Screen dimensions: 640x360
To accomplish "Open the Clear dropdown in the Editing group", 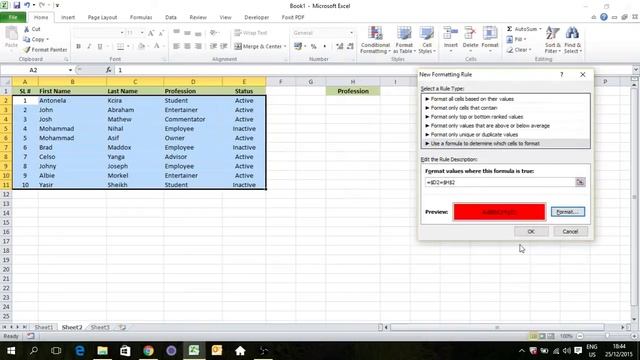I will [x=530, y=50].
